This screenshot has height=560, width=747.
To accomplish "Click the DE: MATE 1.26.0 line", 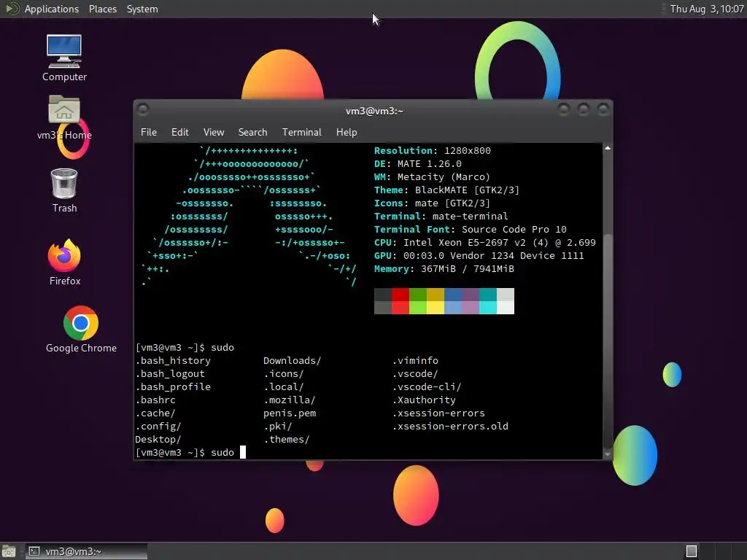I will [418, 164].
